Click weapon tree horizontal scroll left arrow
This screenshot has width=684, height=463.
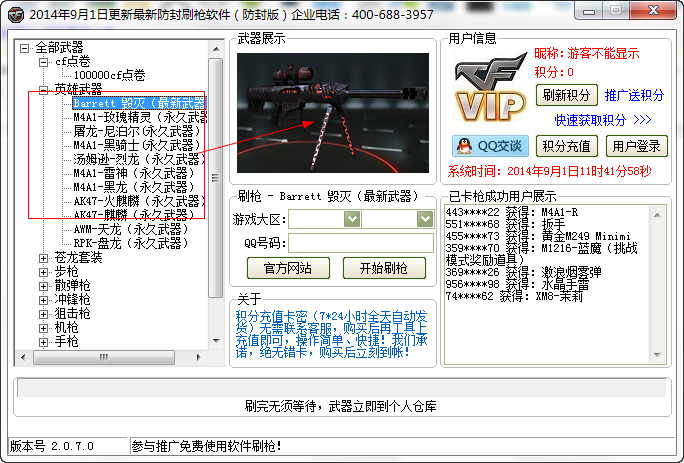23,357
